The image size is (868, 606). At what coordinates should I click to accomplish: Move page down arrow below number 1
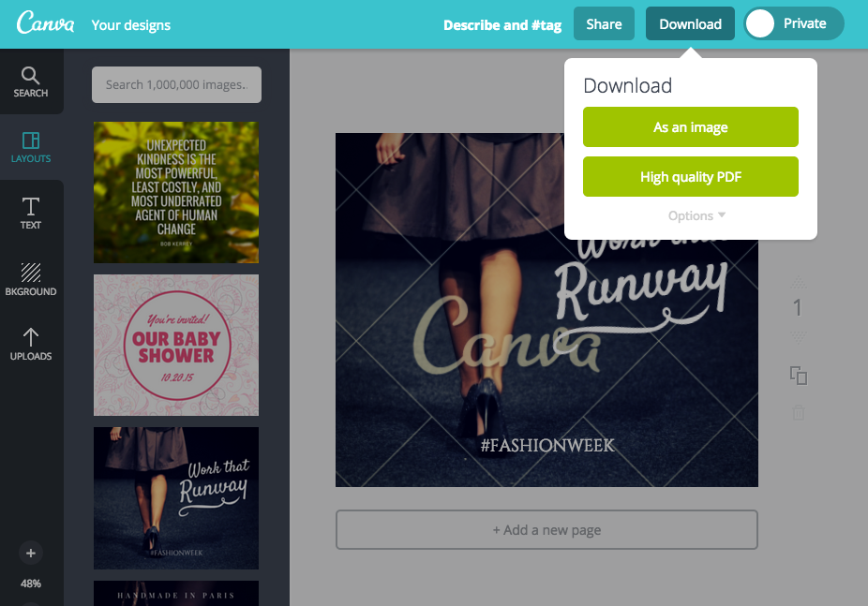(799, 336)
